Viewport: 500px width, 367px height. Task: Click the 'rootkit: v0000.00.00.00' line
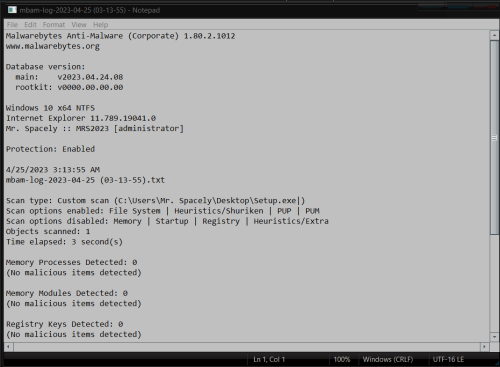[69, 87]
